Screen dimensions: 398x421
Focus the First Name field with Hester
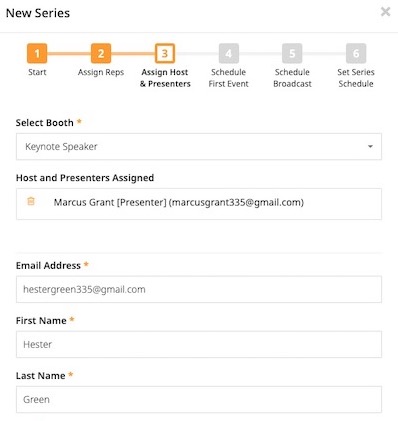199,344
